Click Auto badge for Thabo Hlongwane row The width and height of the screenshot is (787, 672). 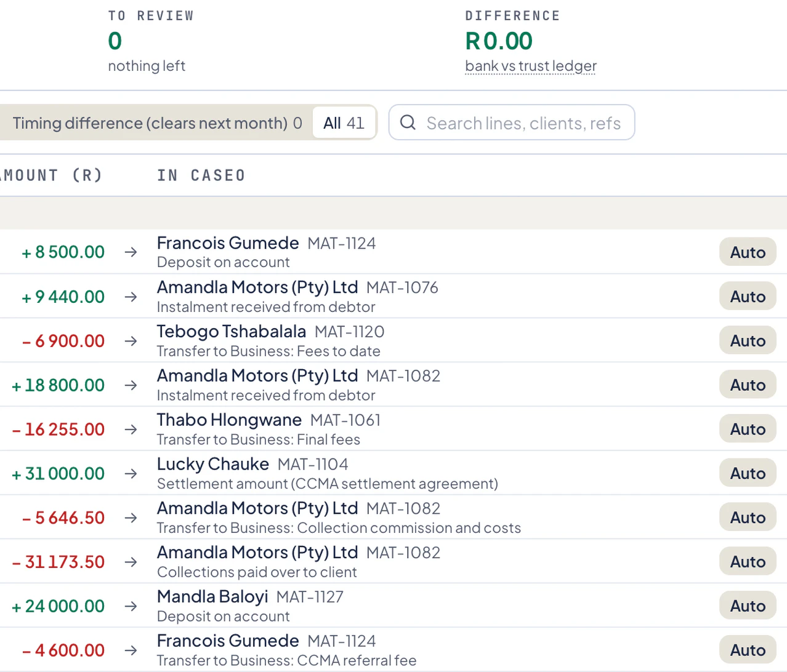[x=748, y=430]
